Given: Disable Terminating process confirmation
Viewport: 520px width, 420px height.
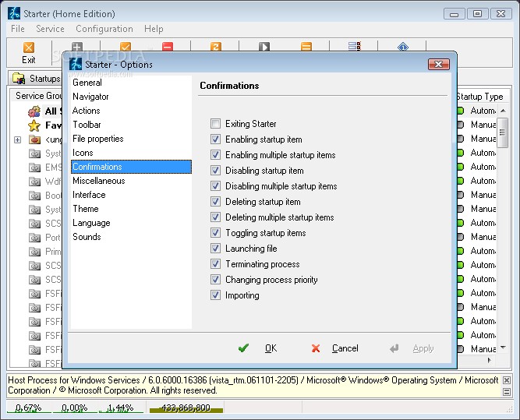Looking at the screenshot, I should [x=216, y=264].
